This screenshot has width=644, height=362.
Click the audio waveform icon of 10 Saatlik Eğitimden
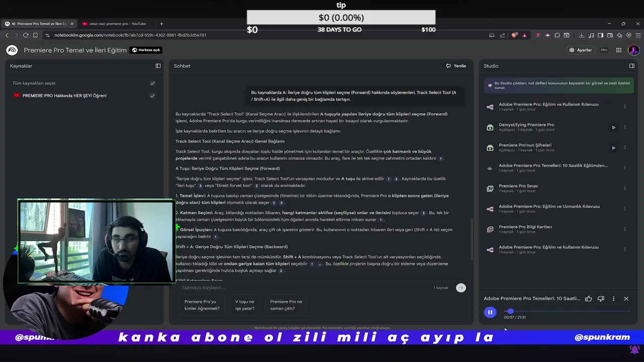coord(490,168)
